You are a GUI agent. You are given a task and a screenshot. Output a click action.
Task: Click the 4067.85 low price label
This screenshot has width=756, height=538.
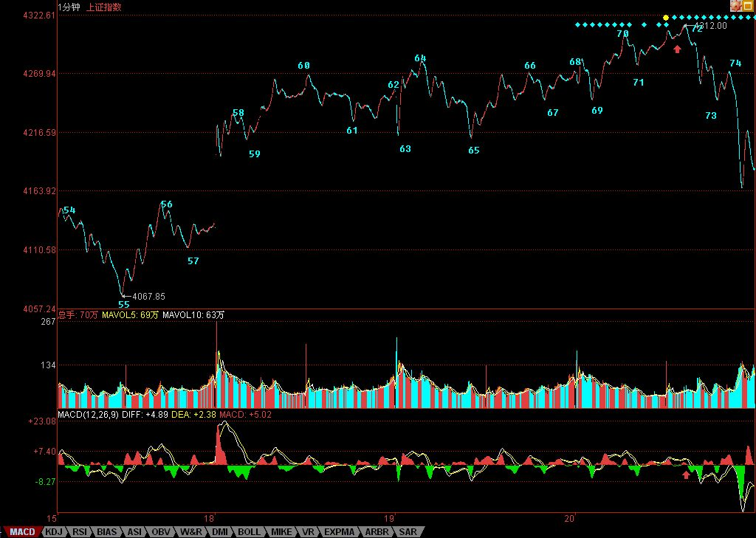coord(148,296)
